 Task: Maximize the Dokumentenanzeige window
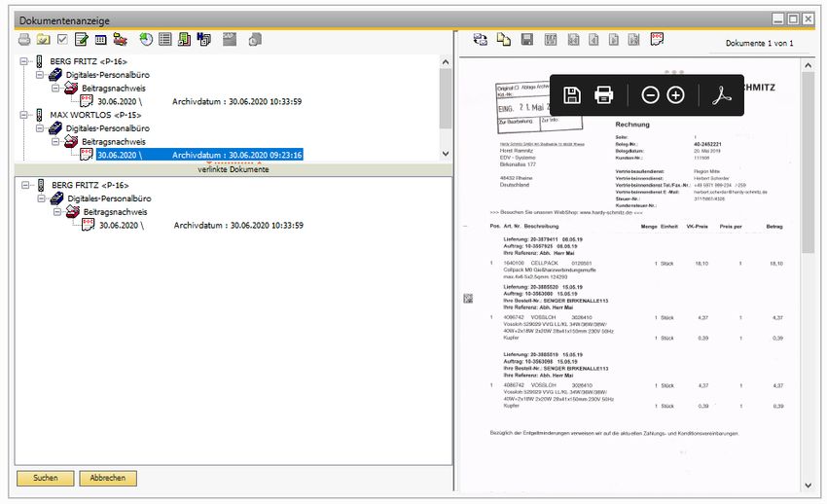click(793, 19)
